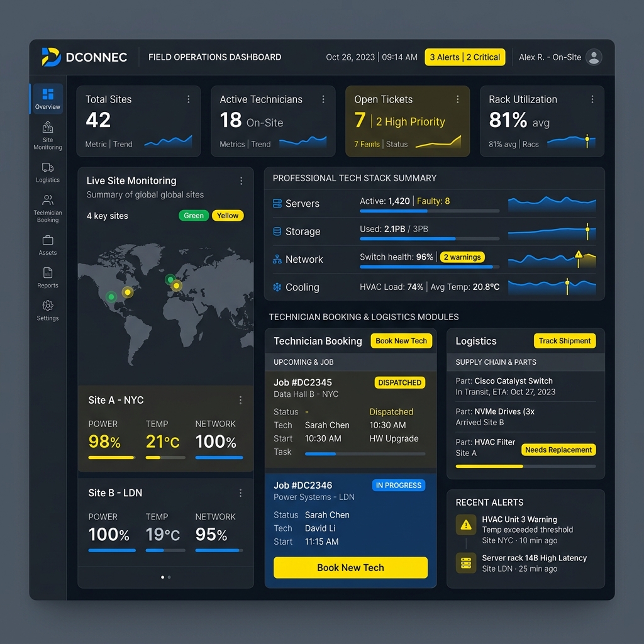The image size is (644, 644).
Task: Open the Total Sites card options menu
Action: point(189,99)
